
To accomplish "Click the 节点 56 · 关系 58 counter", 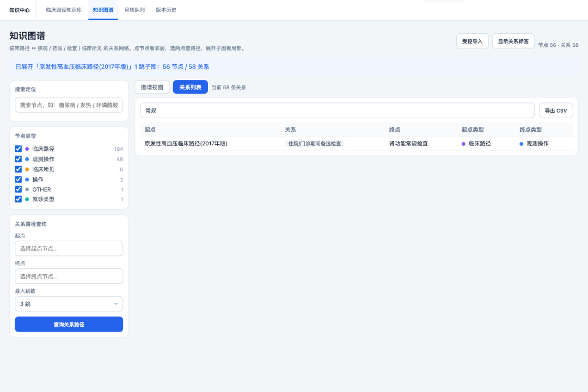I will [x=558, y=45].
